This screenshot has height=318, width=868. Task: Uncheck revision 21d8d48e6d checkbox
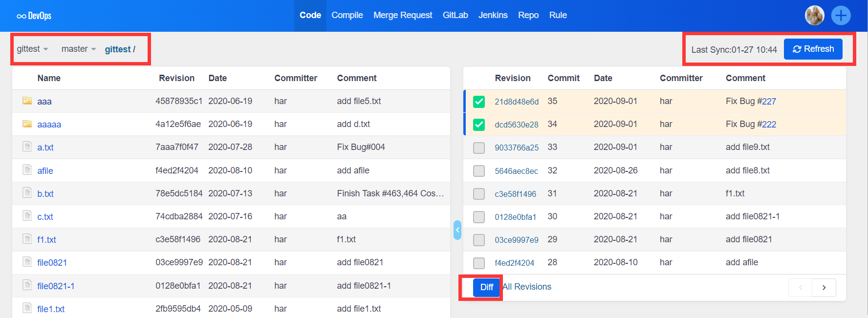(x=479, y=102)
